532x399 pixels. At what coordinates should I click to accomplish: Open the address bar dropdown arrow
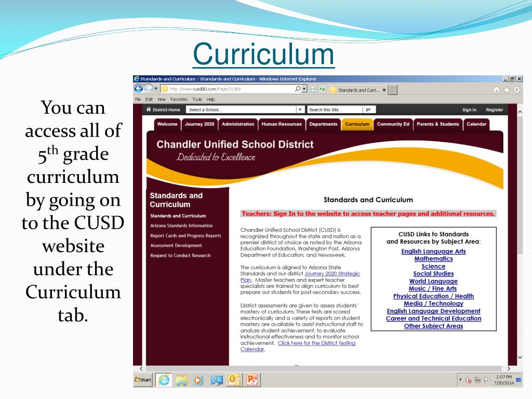(x=304, y=89)
